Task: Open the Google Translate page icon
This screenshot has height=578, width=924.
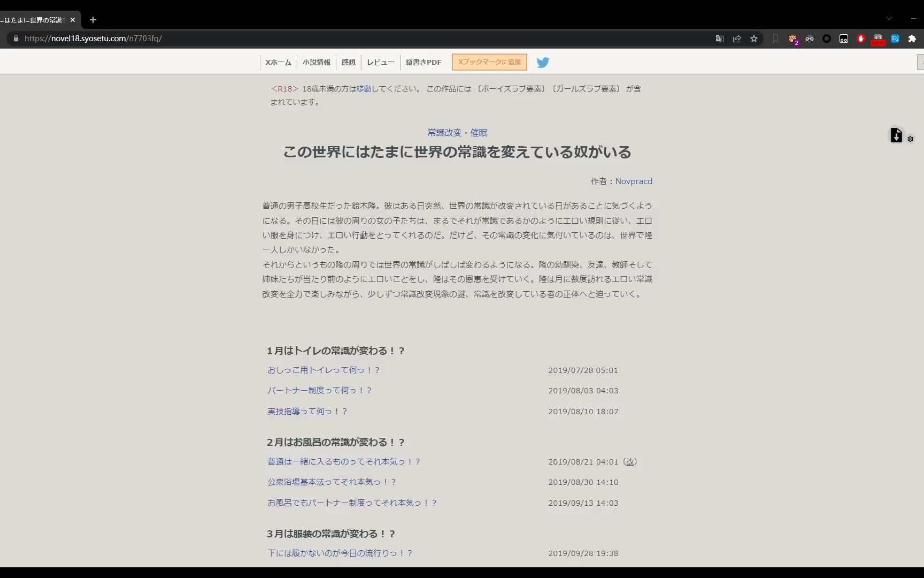Action: [x=720, y=39]
